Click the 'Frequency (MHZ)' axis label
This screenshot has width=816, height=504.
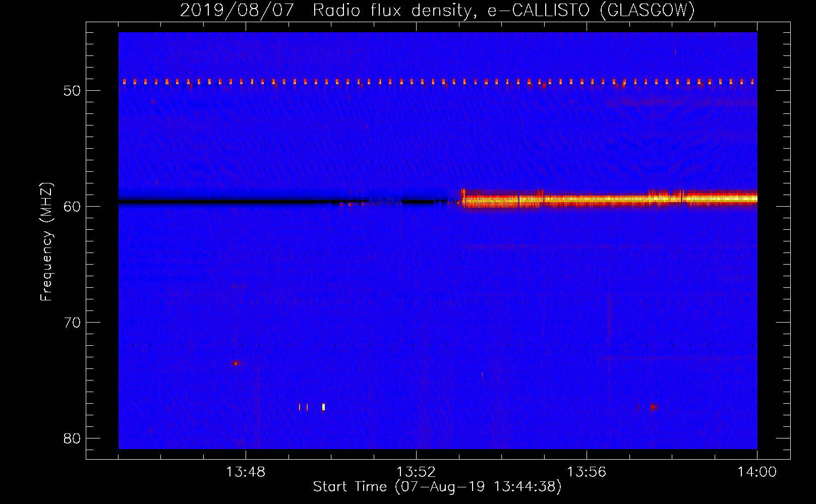(46, 242)
